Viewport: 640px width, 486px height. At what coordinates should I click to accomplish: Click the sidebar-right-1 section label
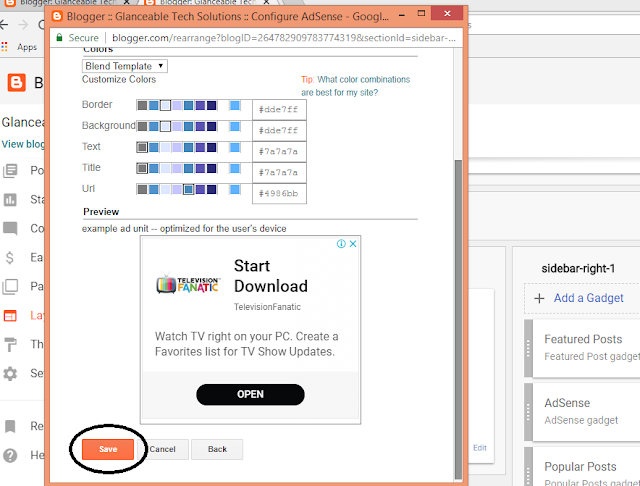(x=578, y=269)
